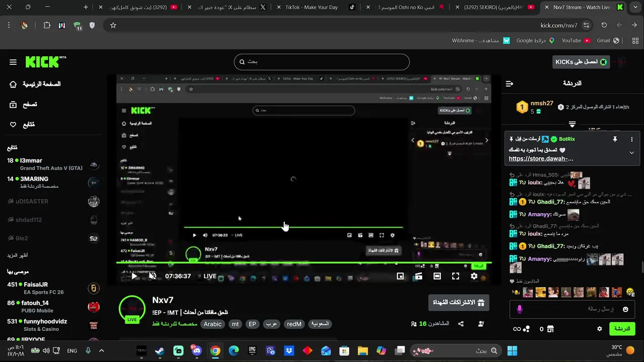Open Chrome extensions puzzle icon
This screenshot has height=362, width=644.
[x=47, y=25]
